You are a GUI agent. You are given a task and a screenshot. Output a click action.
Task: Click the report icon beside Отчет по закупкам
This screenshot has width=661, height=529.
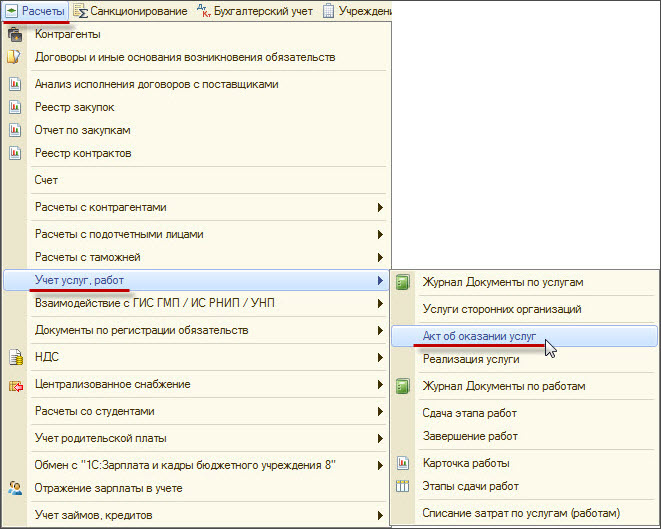15,130
